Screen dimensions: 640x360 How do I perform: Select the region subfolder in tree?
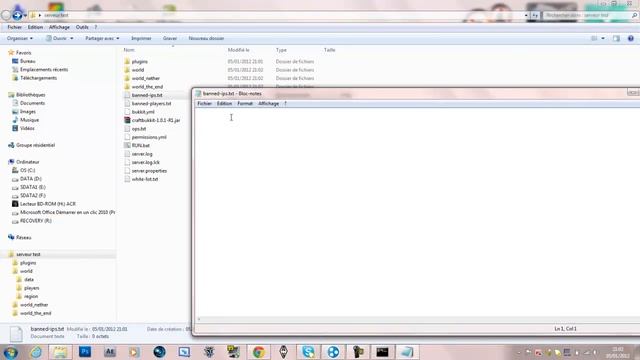tap(27, 296)
